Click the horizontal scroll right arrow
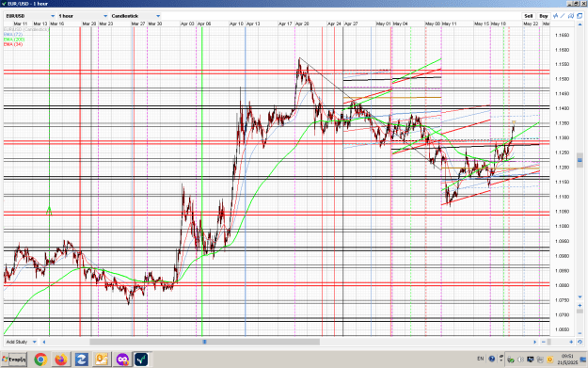This screenshot has width=588, height=368. click(x=534, y=342)
